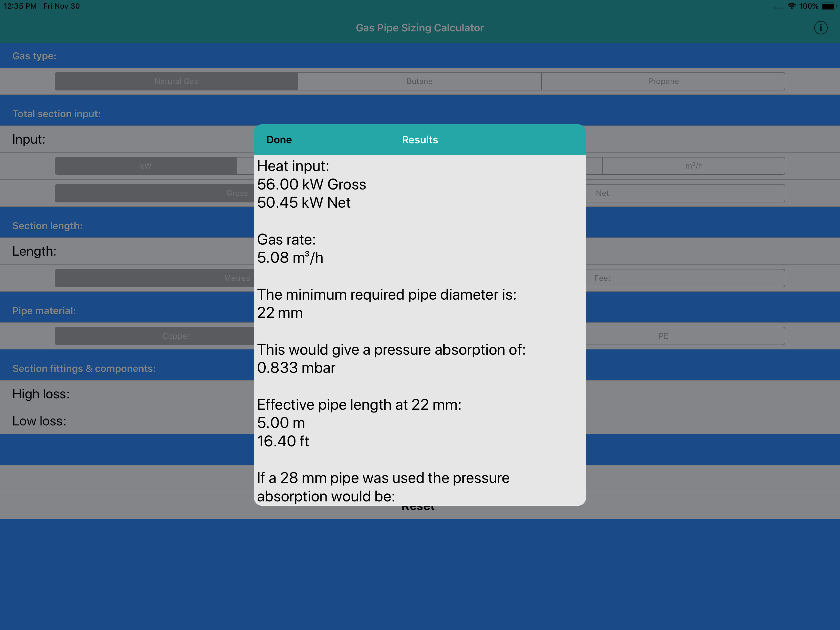Tap the battery indicator icon
Viewport: 840px width, 630px height.
coord(829,6)
